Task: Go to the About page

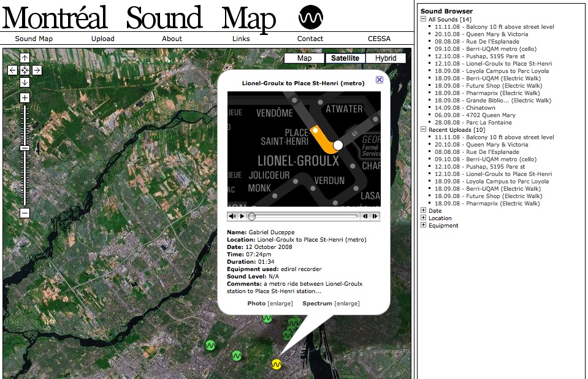Action: coord(172,39)
